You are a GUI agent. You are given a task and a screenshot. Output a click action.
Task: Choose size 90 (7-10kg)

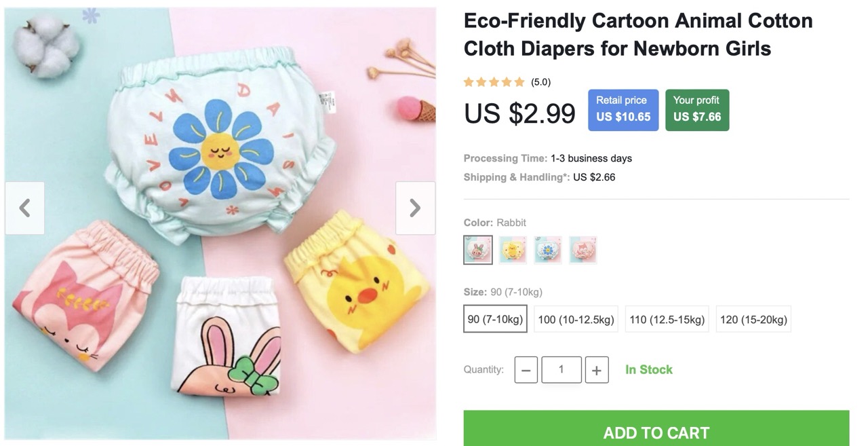496,319
